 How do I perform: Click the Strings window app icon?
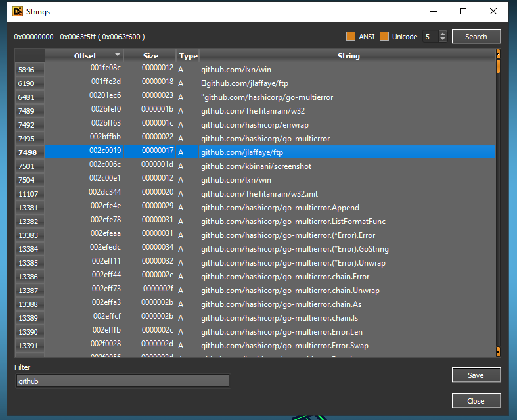click(18, 12)
